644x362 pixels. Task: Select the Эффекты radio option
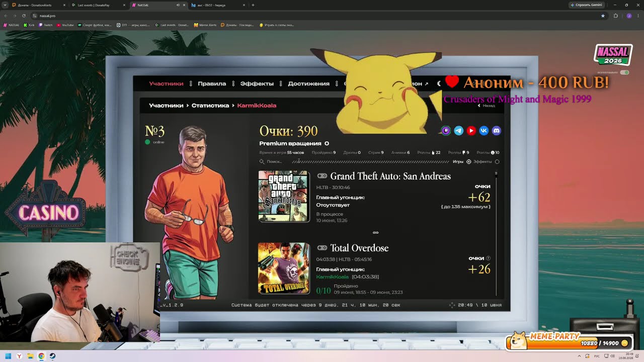(x=497, y=162)
